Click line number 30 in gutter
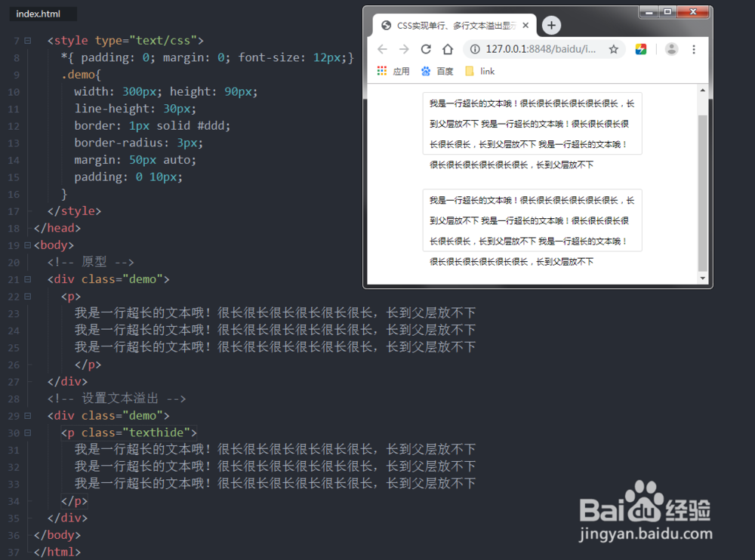The image size is (755, 560). pyautogui.click(x=14, y=433)
